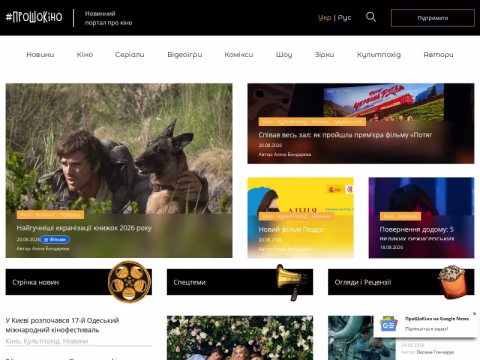The image size is (480, 360).
Task: Click the review thumbnail under Огляди і Рецензії
Action: click(362, 338)
